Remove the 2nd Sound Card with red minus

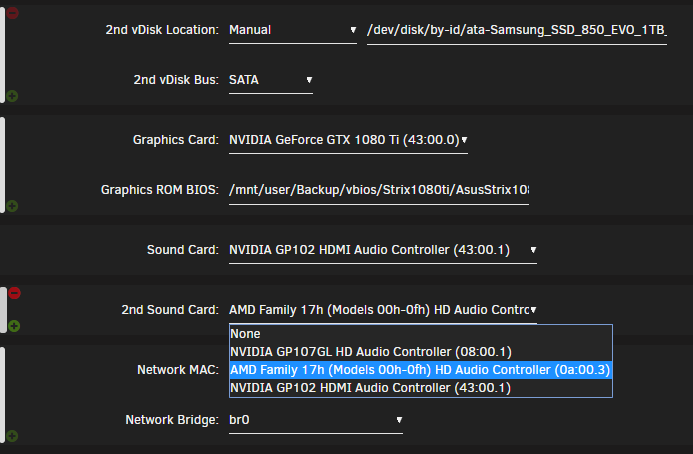14,293
